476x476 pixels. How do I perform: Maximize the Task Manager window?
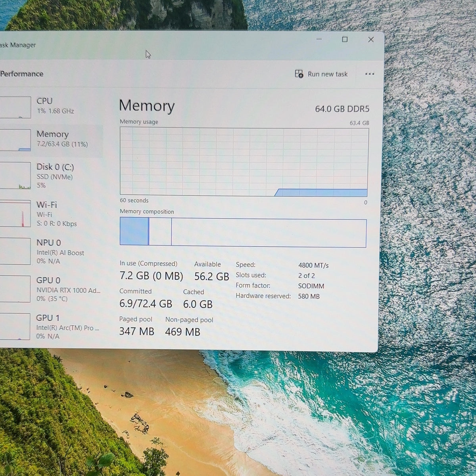[x=345, y=39]
